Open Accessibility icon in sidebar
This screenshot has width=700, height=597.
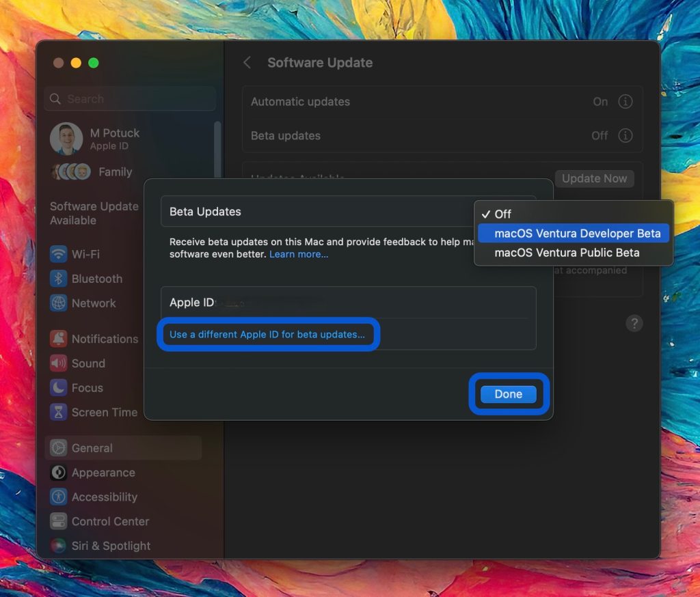[x=59, y=497]
